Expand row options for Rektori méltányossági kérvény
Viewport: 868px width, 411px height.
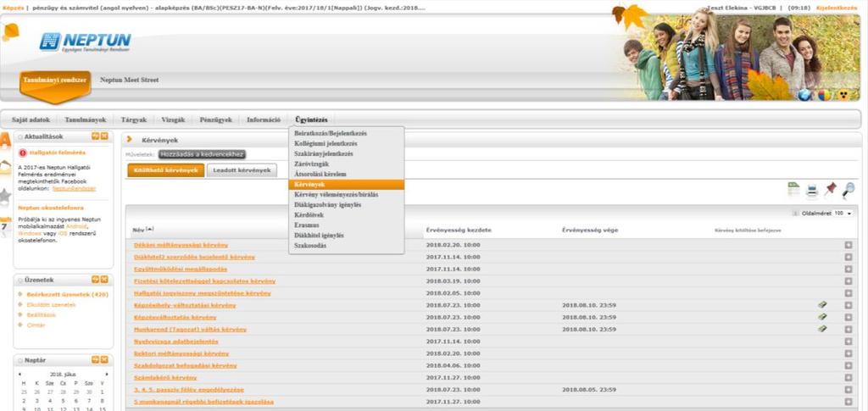pyautogui.click(x=849, y=353)
